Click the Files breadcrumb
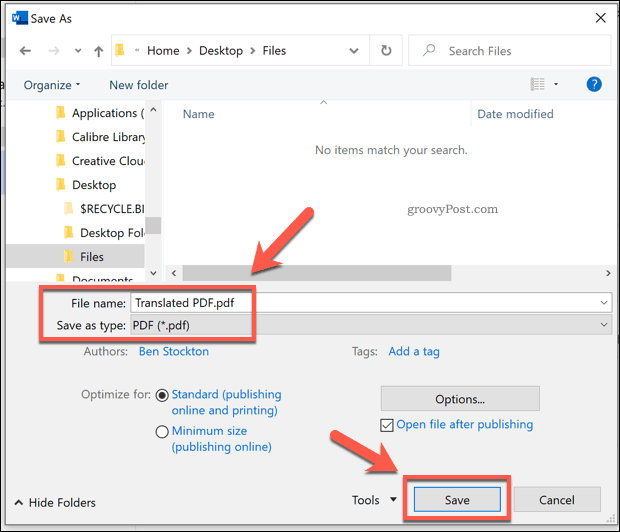The height and width of the screenshot is (532, 620). (x=274, y=51)
